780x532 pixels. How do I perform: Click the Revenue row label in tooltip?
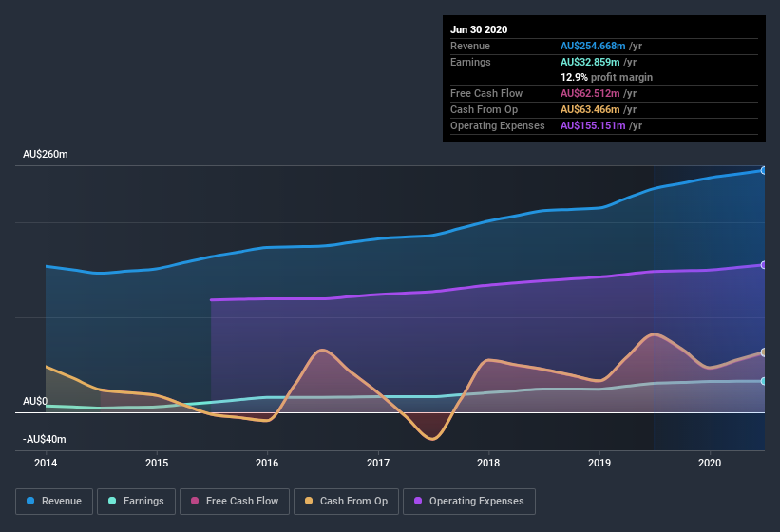pos(470,46)
